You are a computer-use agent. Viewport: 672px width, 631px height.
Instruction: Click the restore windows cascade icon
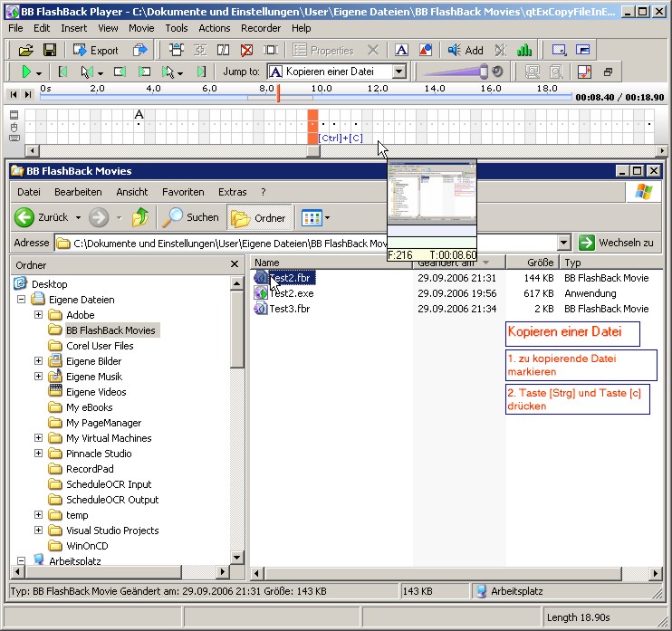[608, 72]
